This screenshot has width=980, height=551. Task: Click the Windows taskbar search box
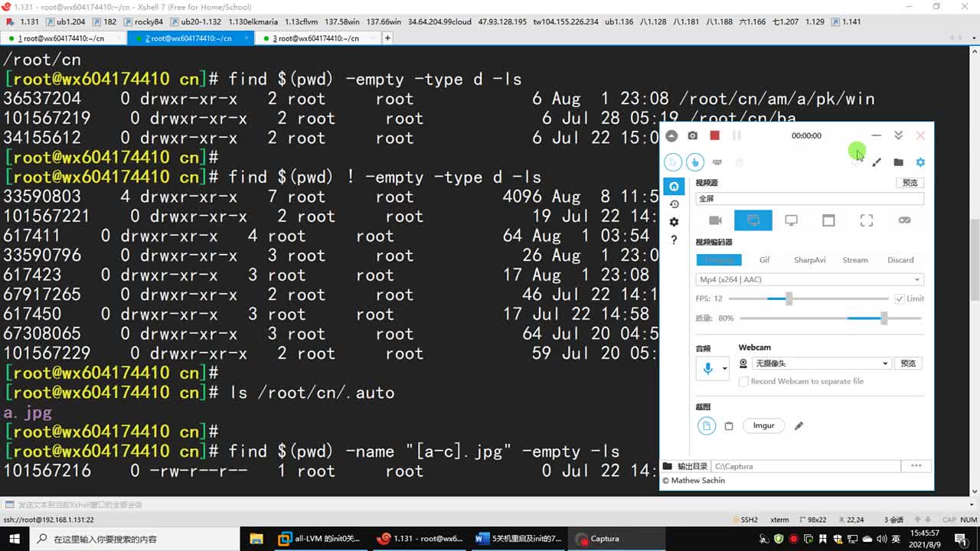click(136, 539)
